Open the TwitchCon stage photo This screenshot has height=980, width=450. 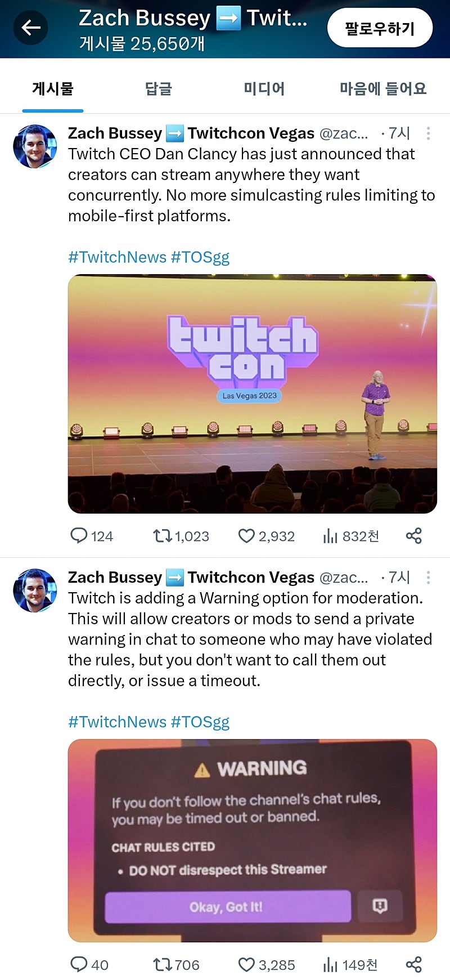pos(252,394)
